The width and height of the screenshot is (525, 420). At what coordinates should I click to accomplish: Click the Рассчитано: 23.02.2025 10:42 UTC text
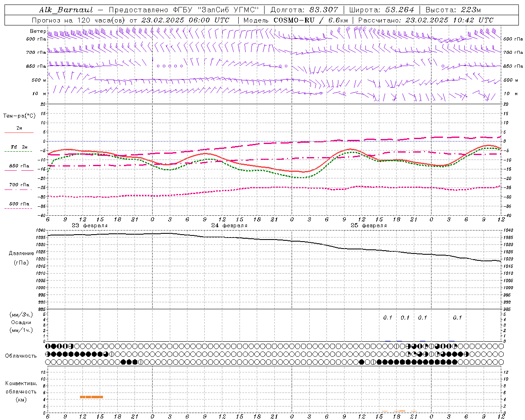point(426,20)
